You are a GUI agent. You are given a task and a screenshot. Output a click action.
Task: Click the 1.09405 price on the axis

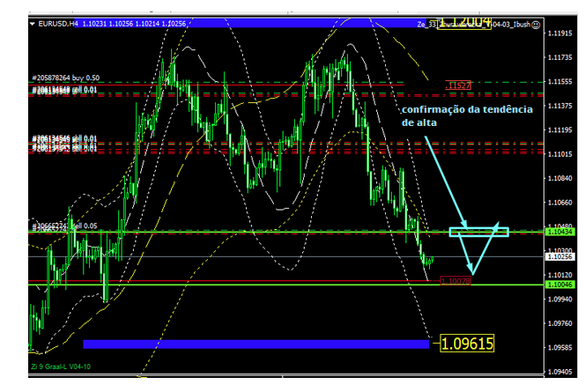pos(560,372)
